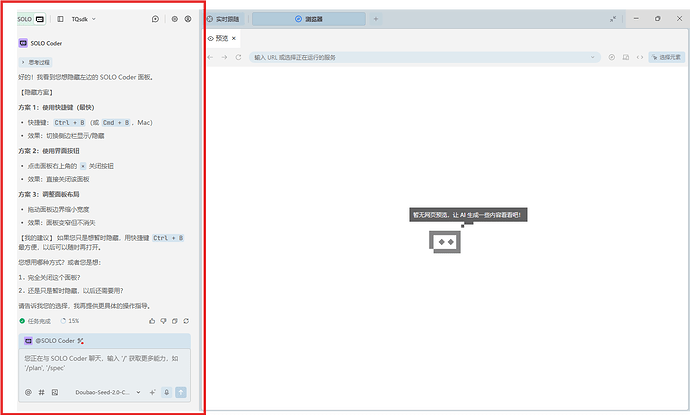Click the sparkle optimize prompt icon

click(152, 392)
